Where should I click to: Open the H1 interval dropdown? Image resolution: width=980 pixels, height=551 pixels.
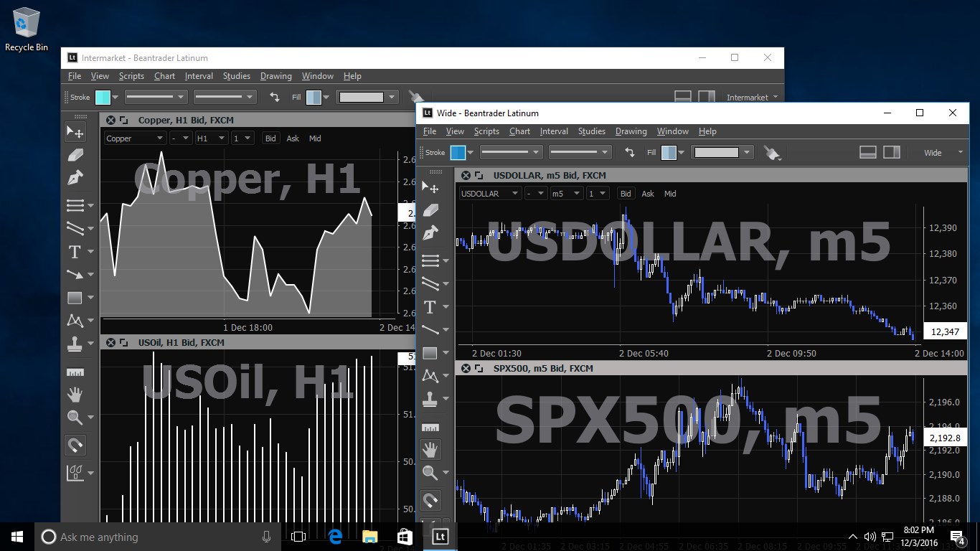tap(212, 138)
